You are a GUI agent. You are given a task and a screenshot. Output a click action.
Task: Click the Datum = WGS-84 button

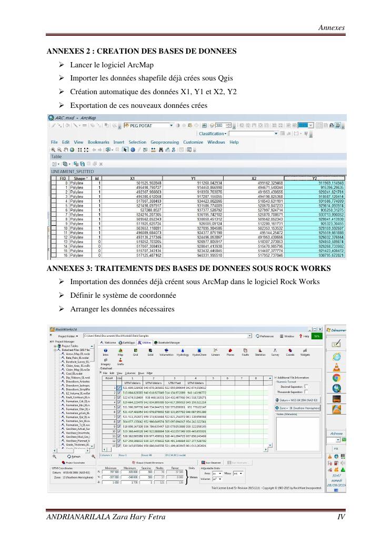pyautogui.click(x=297, y=400)
